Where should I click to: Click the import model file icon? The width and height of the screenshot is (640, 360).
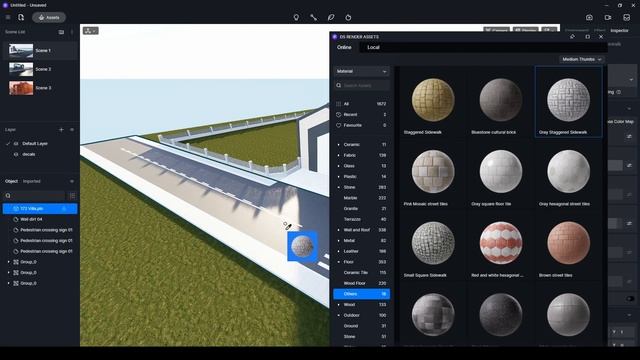(21, 18)
